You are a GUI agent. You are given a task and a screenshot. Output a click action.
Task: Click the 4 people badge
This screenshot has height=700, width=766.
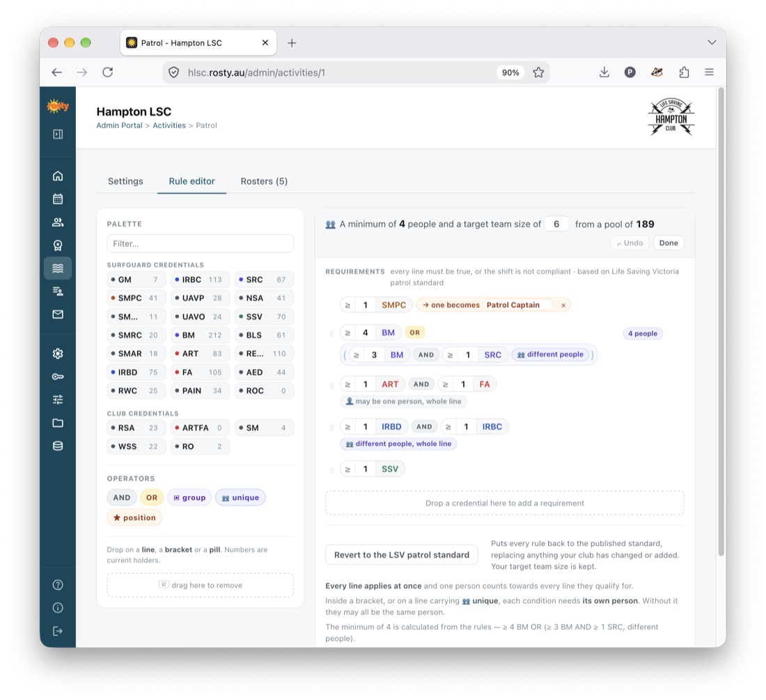click(643, 334)
